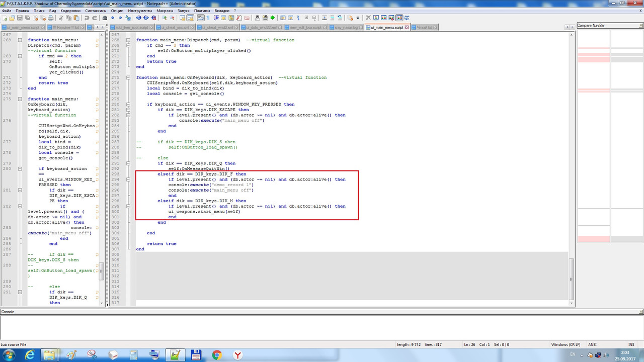Open Find using the binoculars icon
This screenshot has height=362, width=644.
pos(104,18)
